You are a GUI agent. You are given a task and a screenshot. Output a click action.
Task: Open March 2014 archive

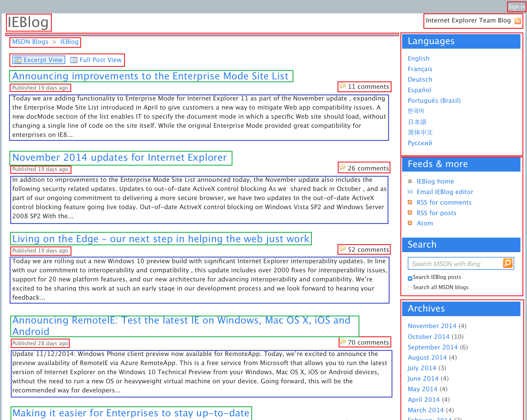[x=425, y=410]
